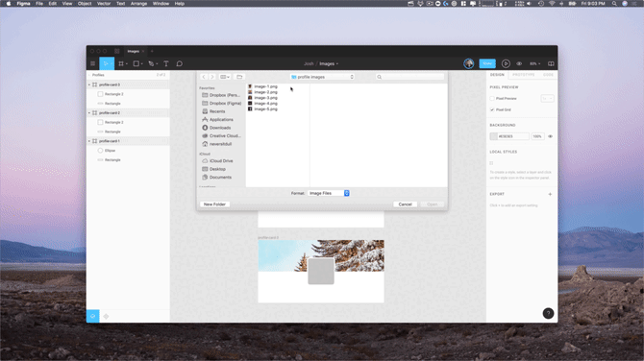The height and width of the screenshot is (361, 644).
Task: Collapse the profile-card-3 layer group
Action: pyautogui.click(x=89, y=84)
